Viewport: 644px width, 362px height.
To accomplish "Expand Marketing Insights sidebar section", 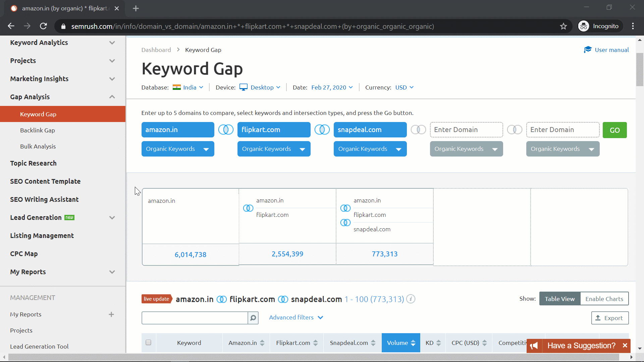I will click(x=112, y=79).
